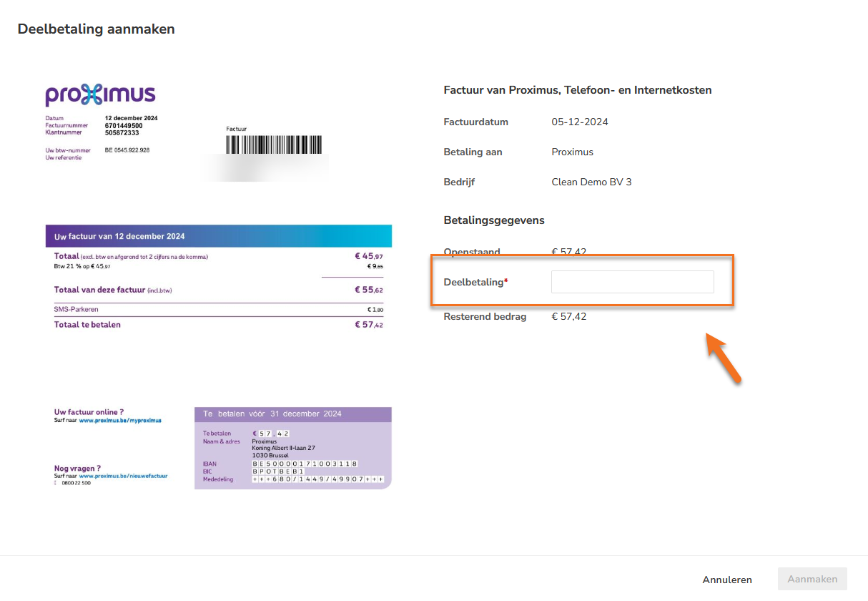
Task: Click the 'Deelbetaling aanmaken' dialog title
Action: [x=96, y=29]
